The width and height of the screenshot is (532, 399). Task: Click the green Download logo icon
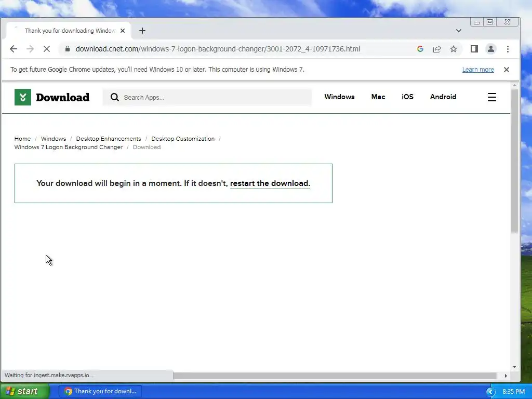23,97
